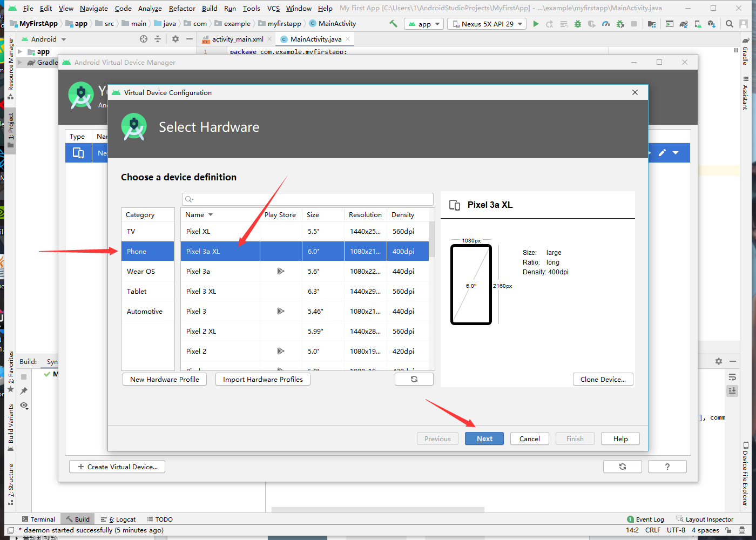The width and height of the screenshot is (756, 540).
Task: Sync Project with Gradle Files icon
Action: [x=684, y=24]
